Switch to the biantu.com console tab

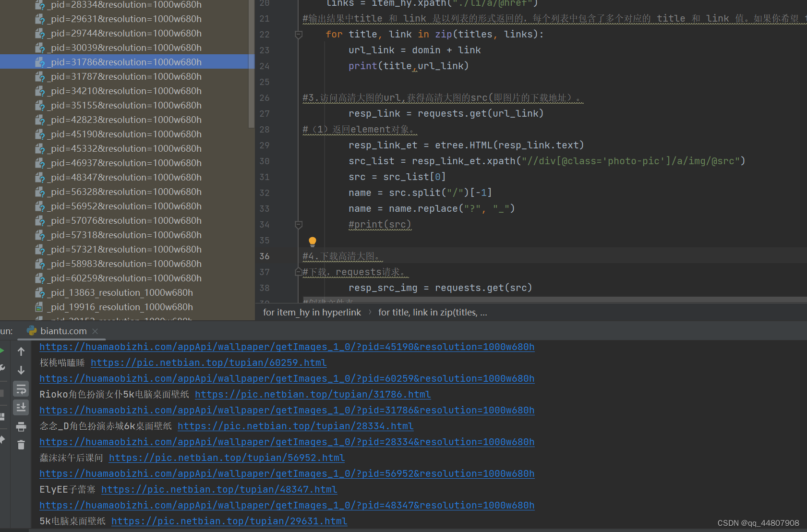(x=63, y=331)
